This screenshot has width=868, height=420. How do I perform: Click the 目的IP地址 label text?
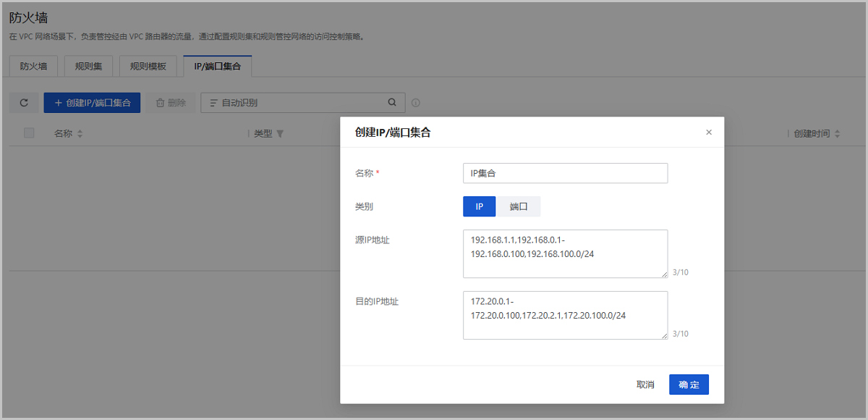tap(377, 301)
